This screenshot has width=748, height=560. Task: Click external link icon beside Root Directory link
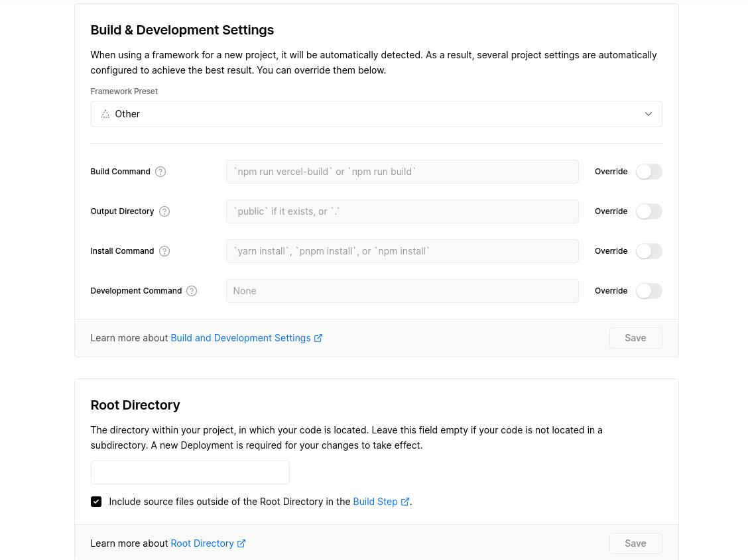click(x=241, y=543)
